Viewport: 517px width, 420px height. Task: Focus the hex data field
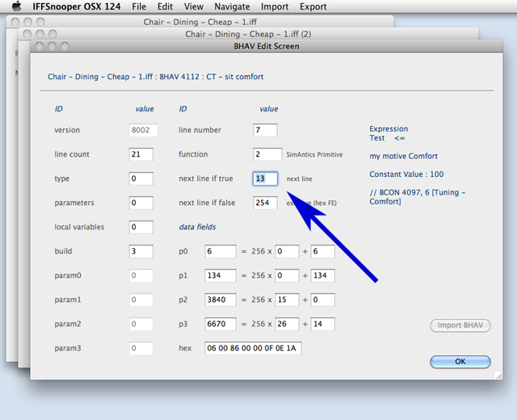[253, 348]
